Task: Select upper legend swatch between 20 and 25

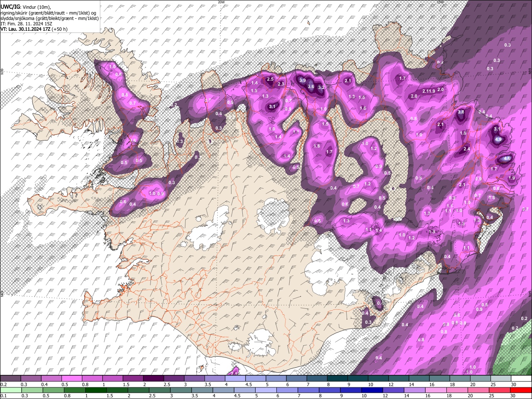Action: (480, 378)
